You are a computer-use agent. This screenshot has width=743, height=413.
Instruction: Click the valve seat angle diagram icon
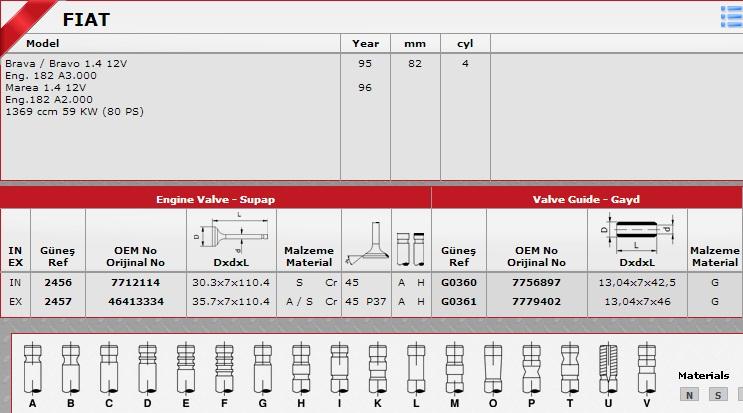[367, 243]
